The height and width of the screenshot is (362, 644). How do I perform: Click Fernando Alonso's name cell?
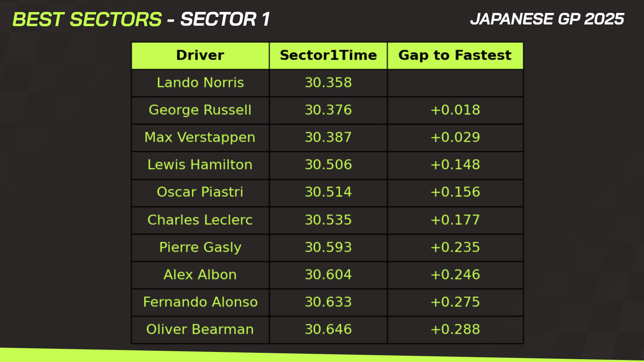point(200,302)
